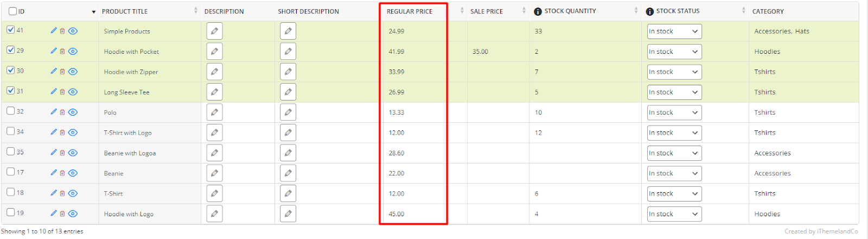Screen dimensions: 868x239
Task: Sort by Product Title column header
Action: 125,11
